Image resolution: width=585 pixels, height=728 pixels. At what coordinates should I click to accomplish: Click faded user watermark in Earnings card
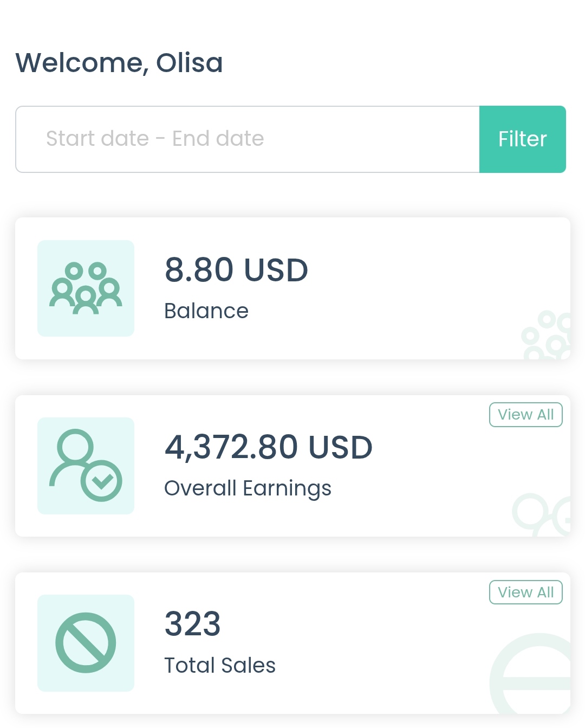(x=542, y=514)
